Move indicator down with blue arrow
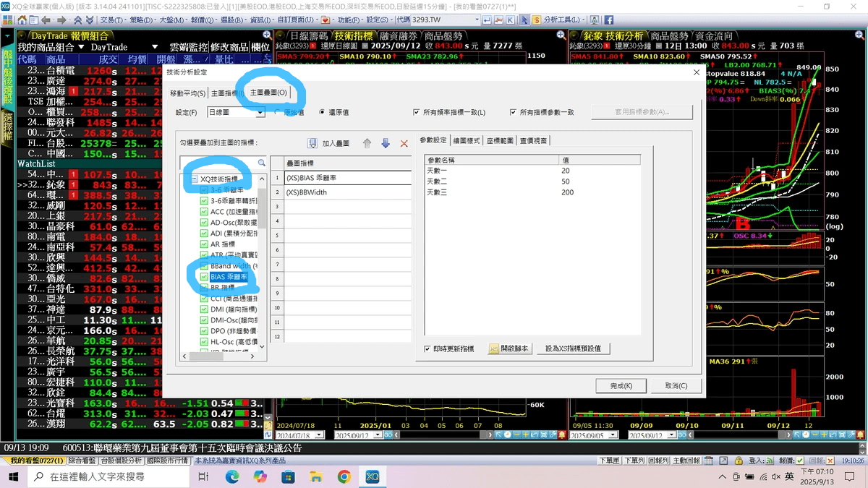 tap(386, 144)
